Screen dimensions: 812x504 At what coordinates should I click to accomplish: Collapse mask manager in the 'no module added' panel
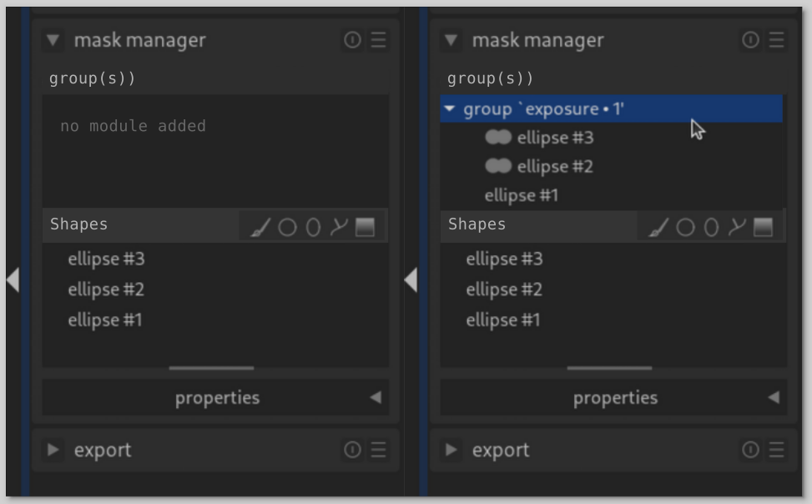point(53,40)
